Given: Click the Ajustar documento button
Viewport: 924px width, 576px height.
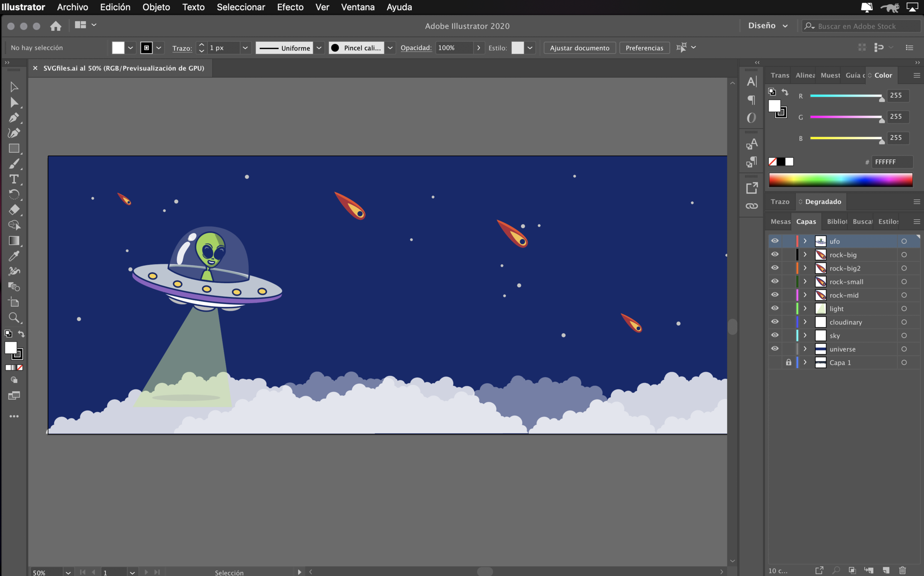Looking at the screenshot, I should [x=579, y=48].
